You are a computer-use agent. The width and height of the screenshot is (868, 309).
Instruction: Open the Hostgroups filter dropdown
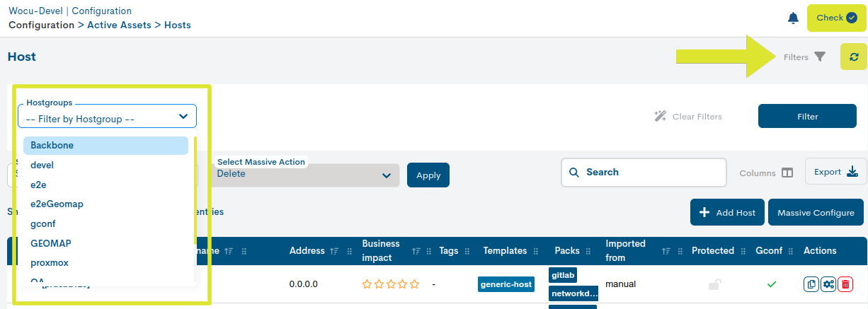click(x=107, y=116)
